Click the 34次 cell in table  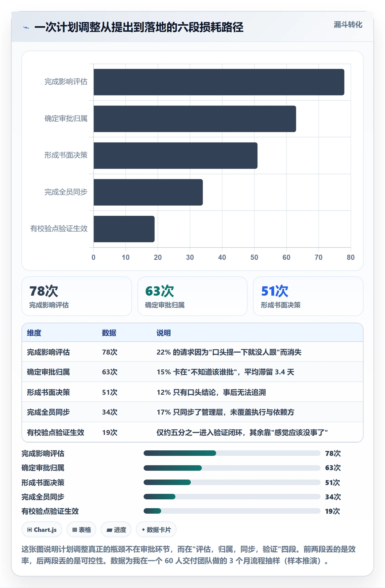[x=110, y=412]
